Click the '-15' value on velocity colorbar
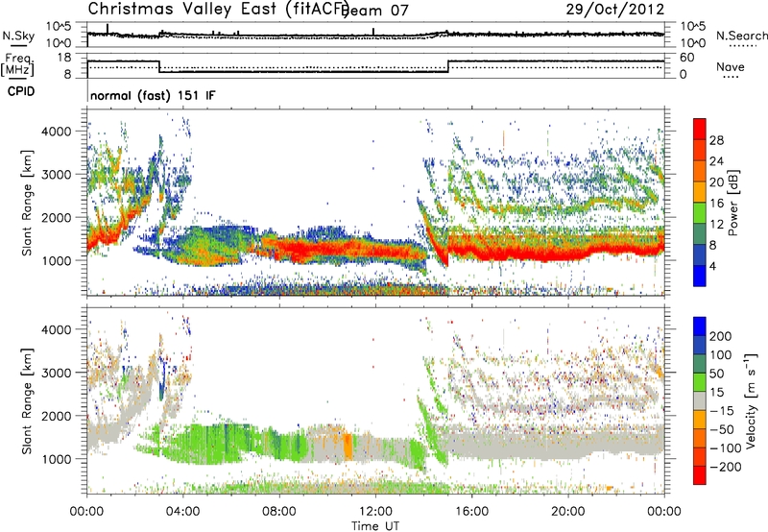The width and height of the screenshot is (768, 532). point(721,411)
